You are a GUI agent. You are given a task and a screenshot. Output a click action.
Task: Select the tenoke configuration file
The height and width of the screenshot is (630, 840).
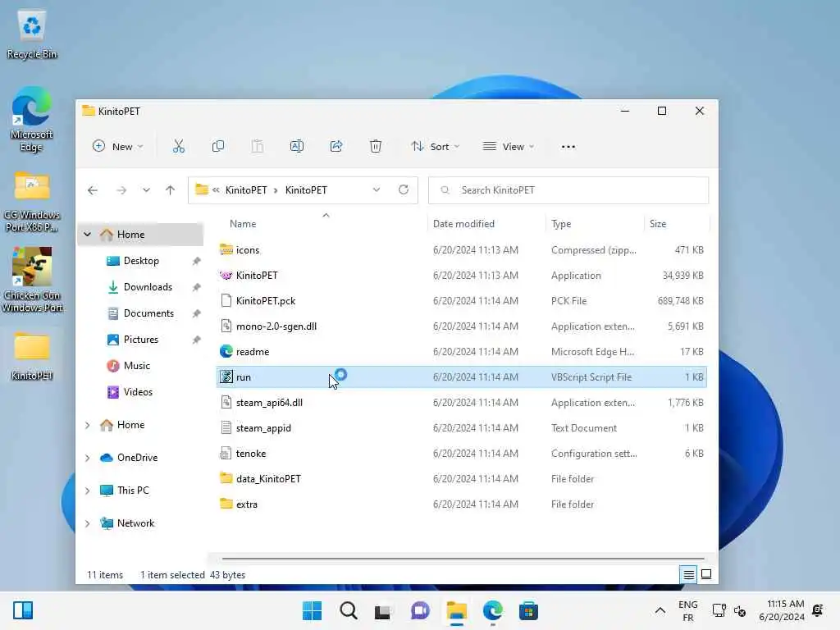point(462,454)
